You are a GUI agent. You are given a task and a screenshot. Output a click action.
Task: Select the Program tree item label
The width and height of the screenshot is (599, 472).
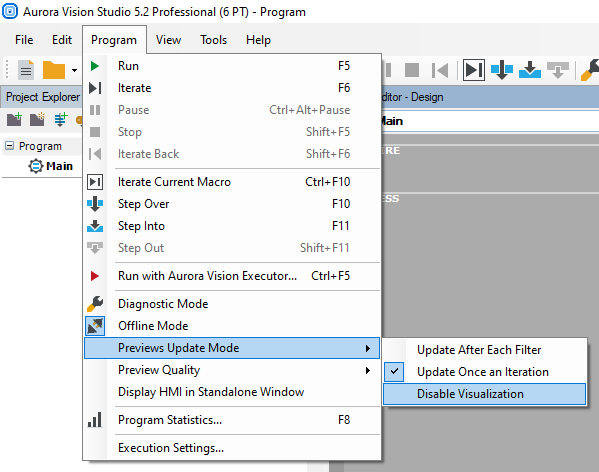point(40,146)
